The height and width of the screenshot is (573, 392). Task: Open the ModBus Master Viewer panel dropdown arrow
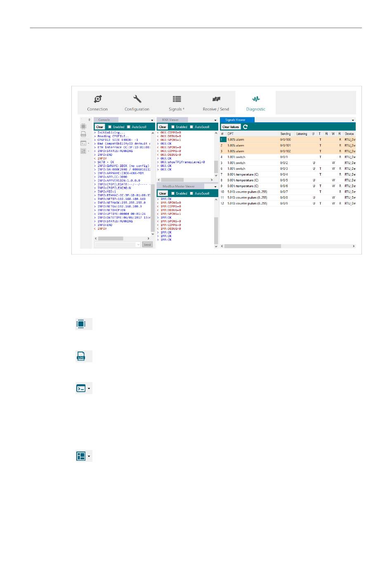point(215,187)
